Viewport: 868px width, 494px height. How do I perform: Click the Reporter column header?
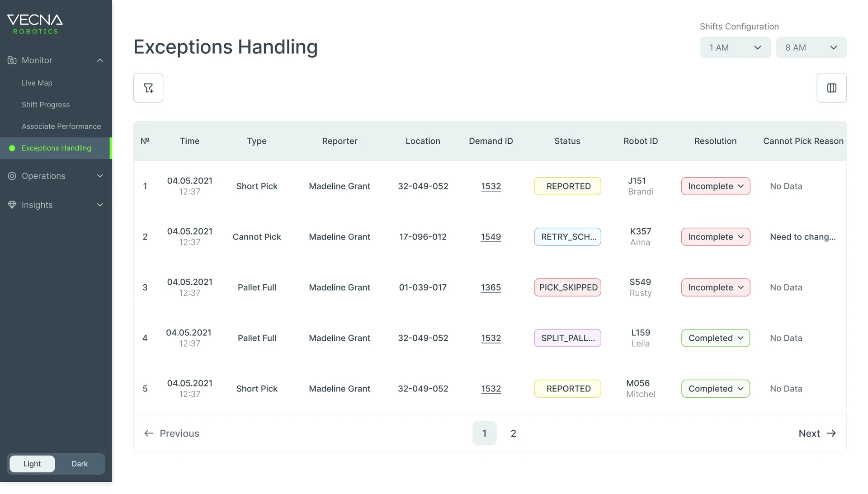click(x=340, y=141)
